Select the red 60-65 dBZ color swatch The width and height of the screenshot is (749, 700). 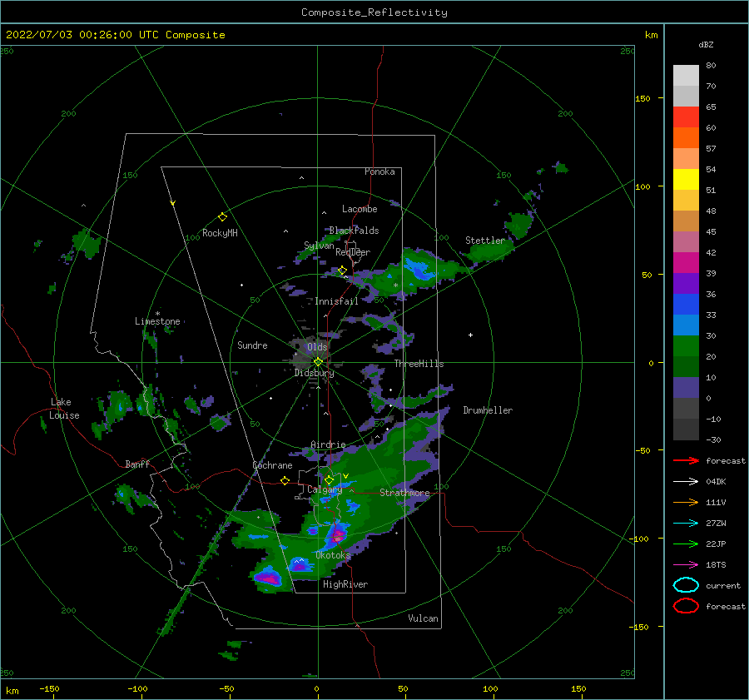(x=686, y=117)
